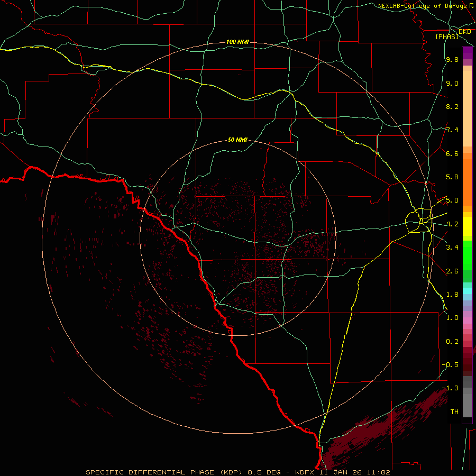
Task: Click the 0.2 scale value
Action: [452, 342]
